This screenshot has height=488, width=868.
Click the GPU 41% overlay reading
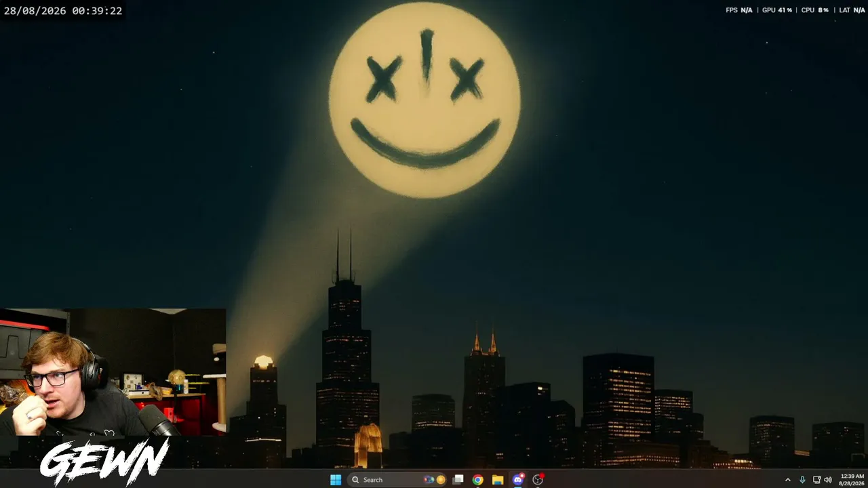point(777,10)
